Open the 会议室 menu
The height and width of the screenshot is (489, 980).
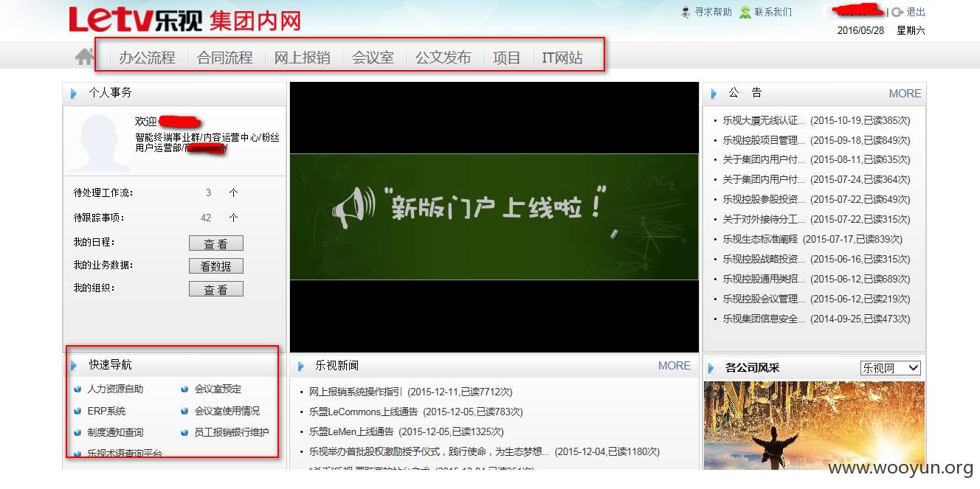tap(373, 58)
